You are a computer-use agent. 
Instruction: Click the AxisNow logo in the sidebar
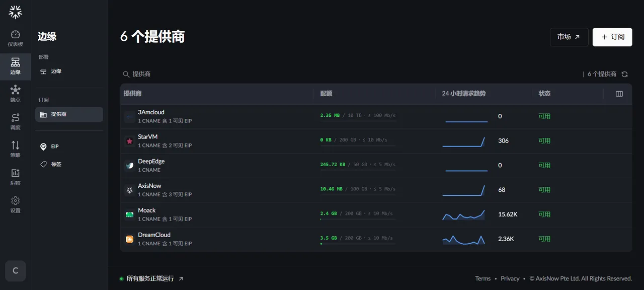[16, 12]
